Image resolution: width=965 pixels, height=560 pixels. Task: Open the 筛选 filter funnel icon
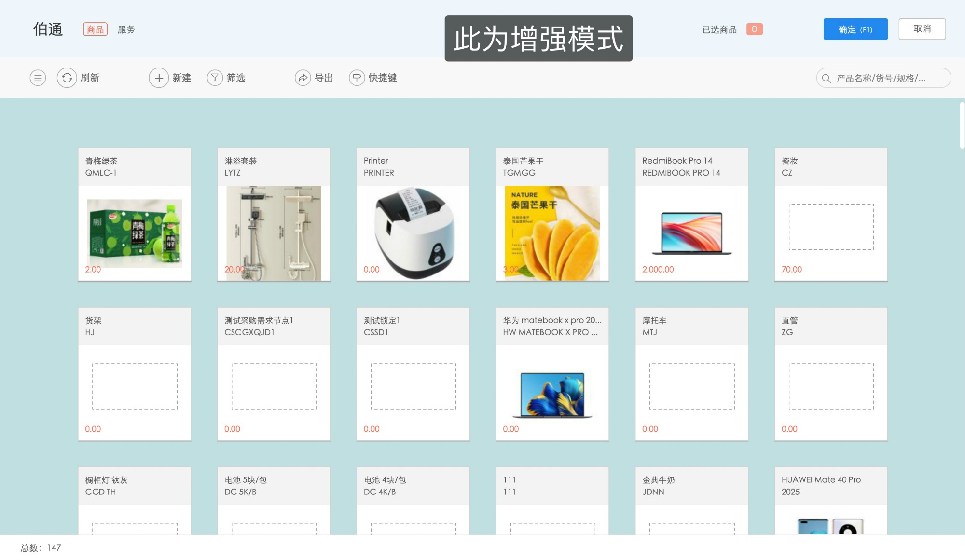(x=214, y=78)
